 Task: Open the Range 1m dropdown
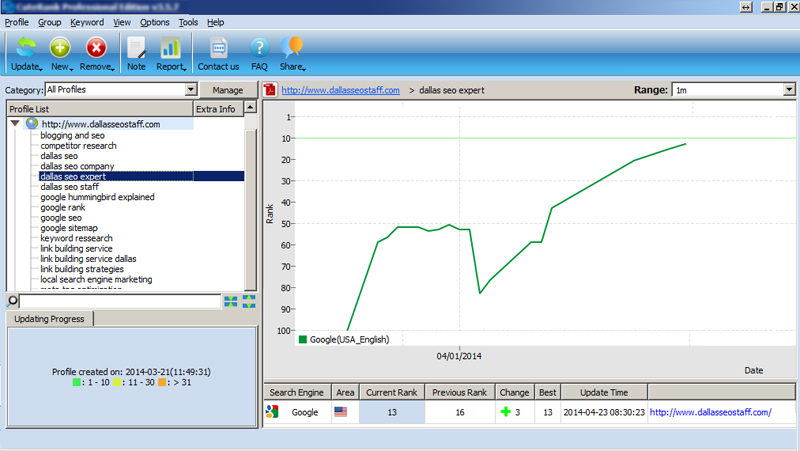[x=789, y=90]
